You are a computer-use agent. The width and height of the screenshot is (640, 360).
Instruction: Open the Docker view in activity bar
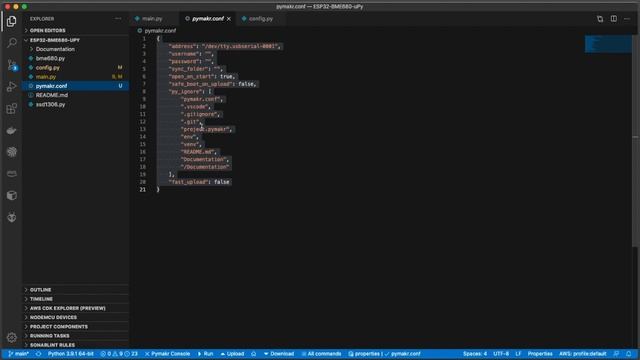point(11,130)
